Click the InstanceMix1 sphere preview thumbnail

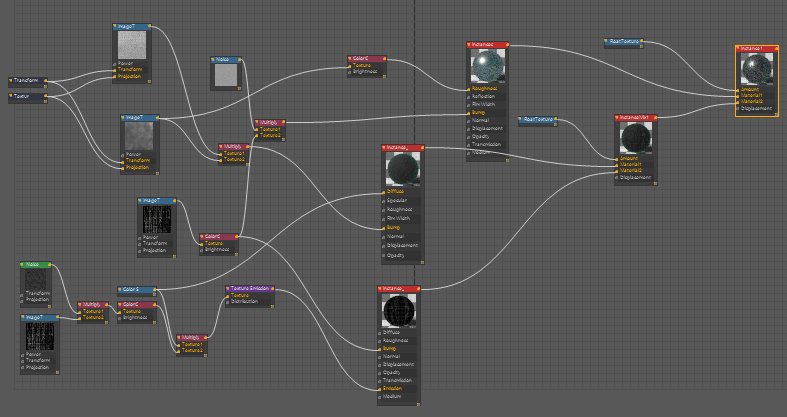pos(636,137)
